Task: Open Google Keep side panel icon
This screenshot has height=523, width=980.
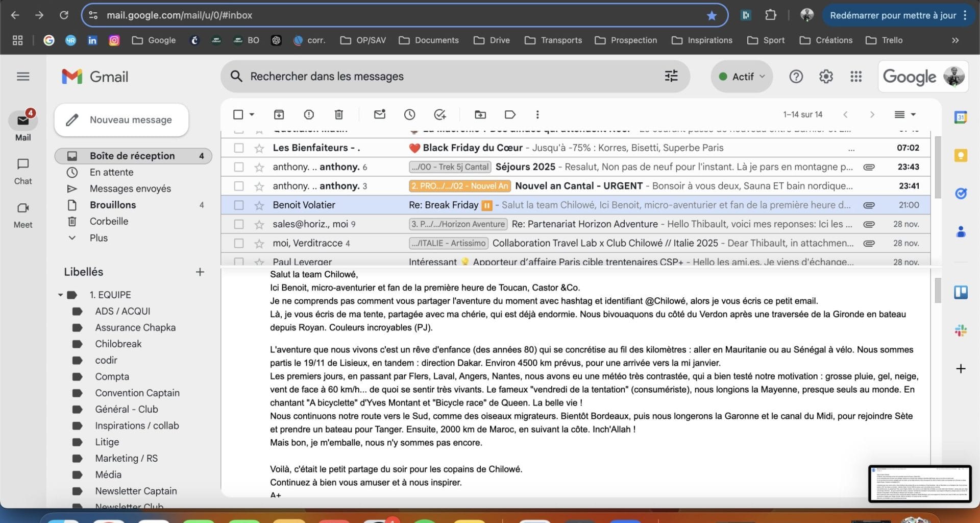Action: click(x=961, y=155)
